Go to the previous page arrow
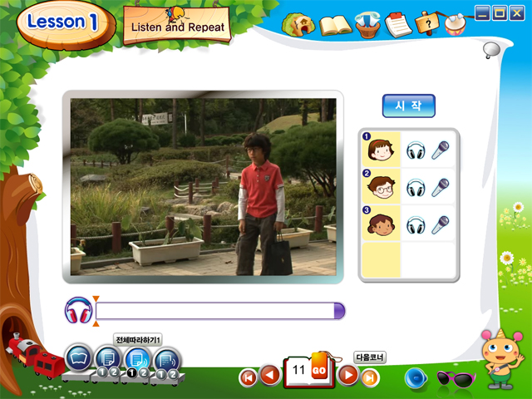Image resolution: width=532 pixels, height=399 pixels. 270,377
